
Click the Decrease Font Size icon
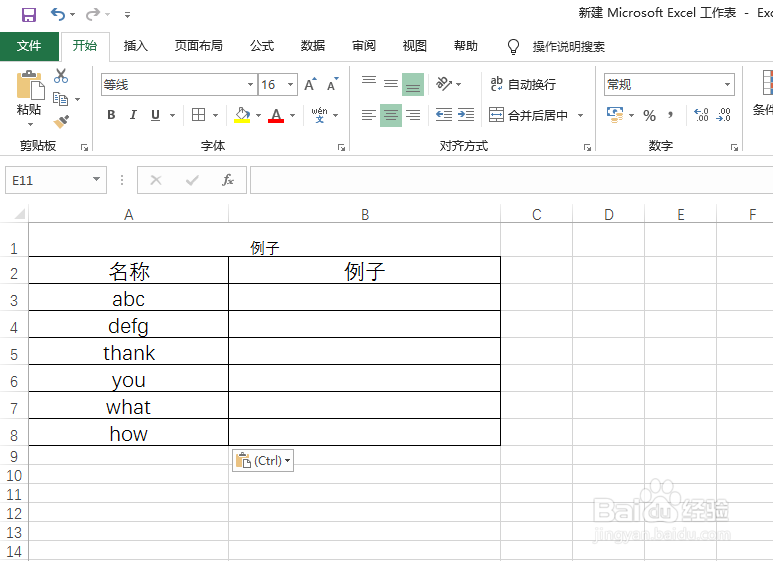333,84
